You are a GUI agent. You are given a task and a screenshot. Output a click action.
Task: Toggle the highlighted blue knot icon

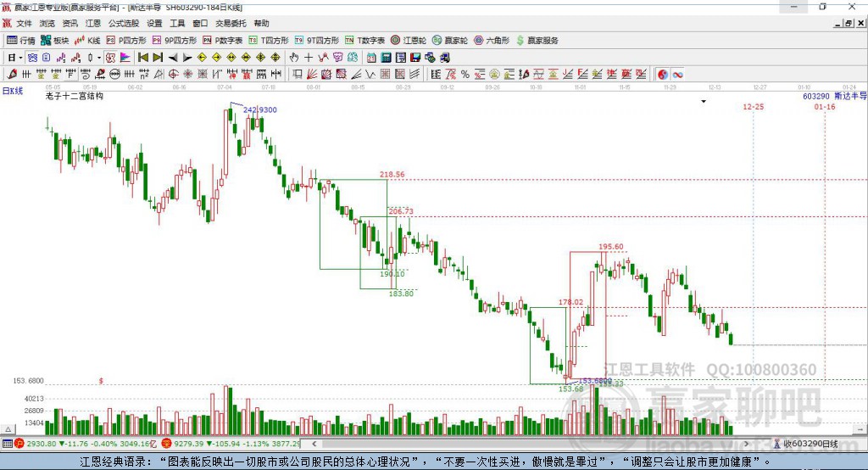[x=32, y=58]
